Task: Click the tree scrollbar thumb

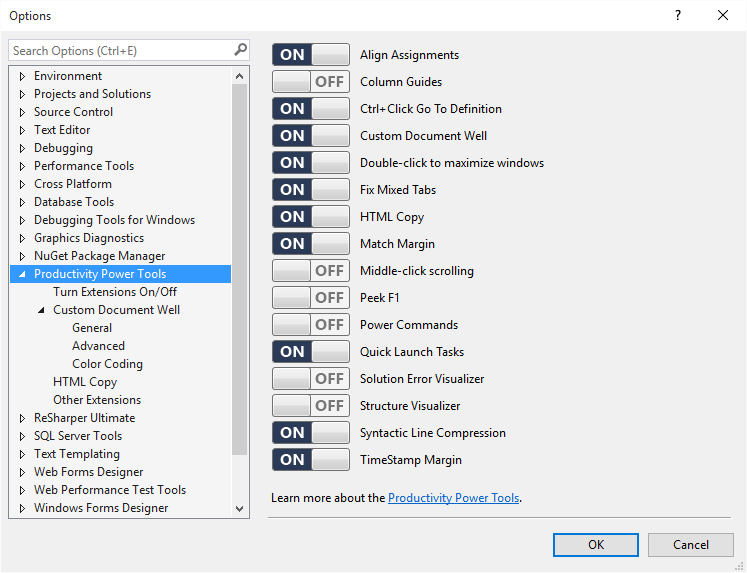Action: pos(240,270)
